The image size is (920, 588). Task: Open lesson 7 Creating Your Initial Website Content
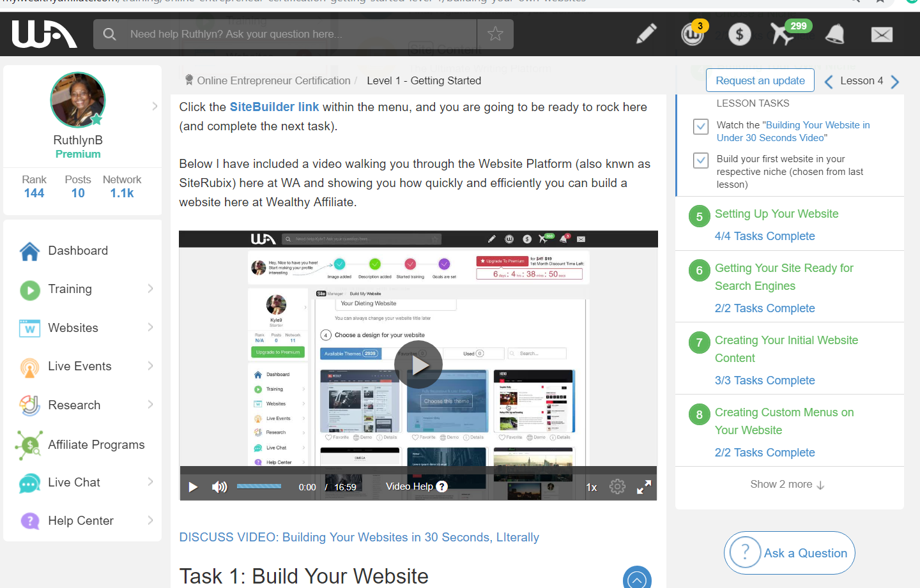[x=786, y=349]
